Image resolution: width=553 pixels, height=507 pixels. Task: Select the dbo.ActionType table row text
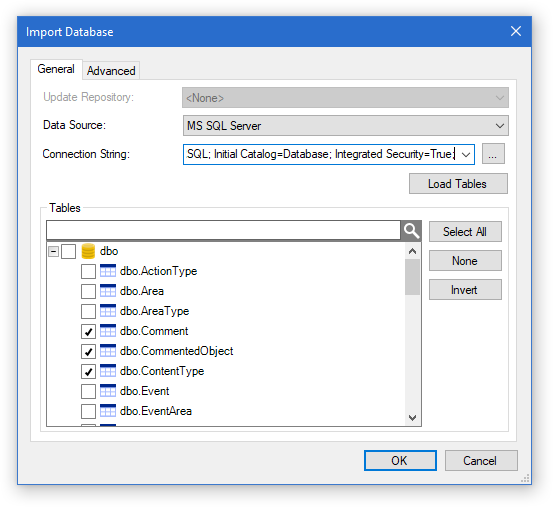(x=158, y=271)
